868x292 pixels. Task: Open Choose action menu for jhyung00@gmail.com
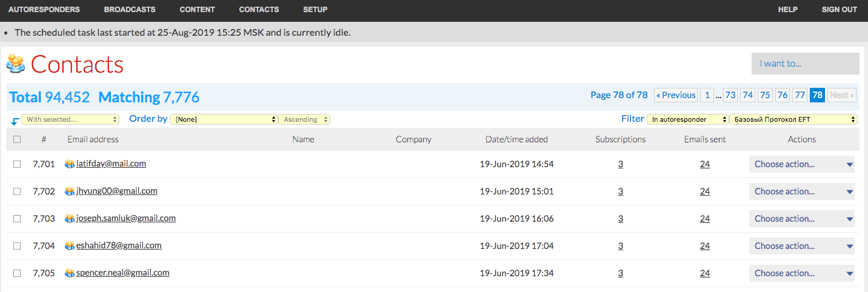click(801, 191)
